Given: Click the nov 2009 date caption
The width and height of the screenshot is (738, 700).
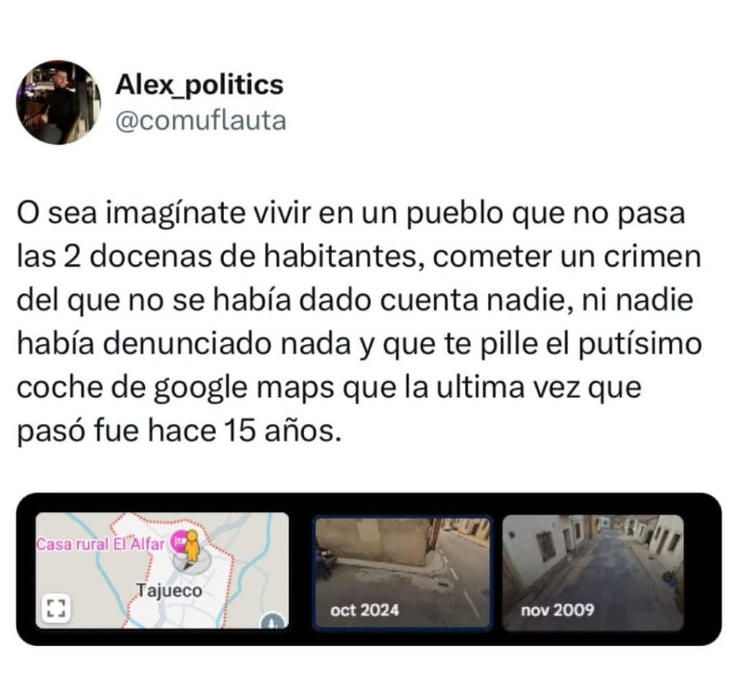Looking at the screenshot, I should coord(557,610).
